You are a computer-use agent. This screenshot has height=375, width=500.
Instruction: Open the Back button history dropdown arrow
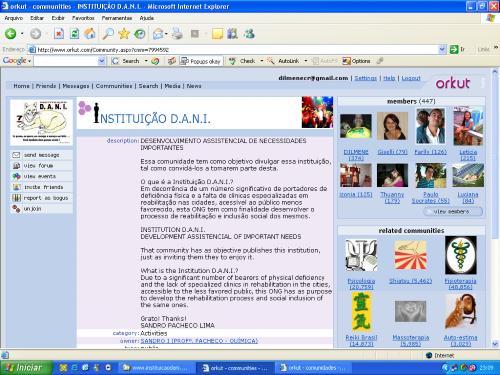pyautogui.click(x=22, y=33)
